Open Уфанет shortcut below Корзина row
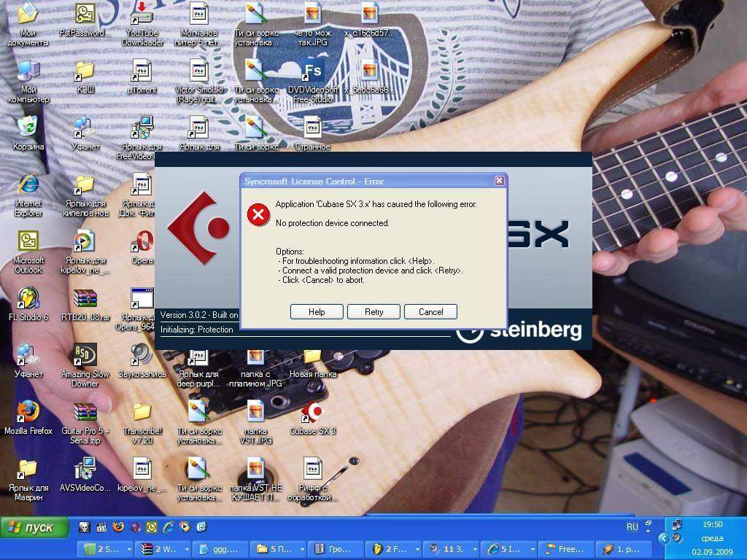The height and width of the screenshot is (560, 747). click(85, 134)
